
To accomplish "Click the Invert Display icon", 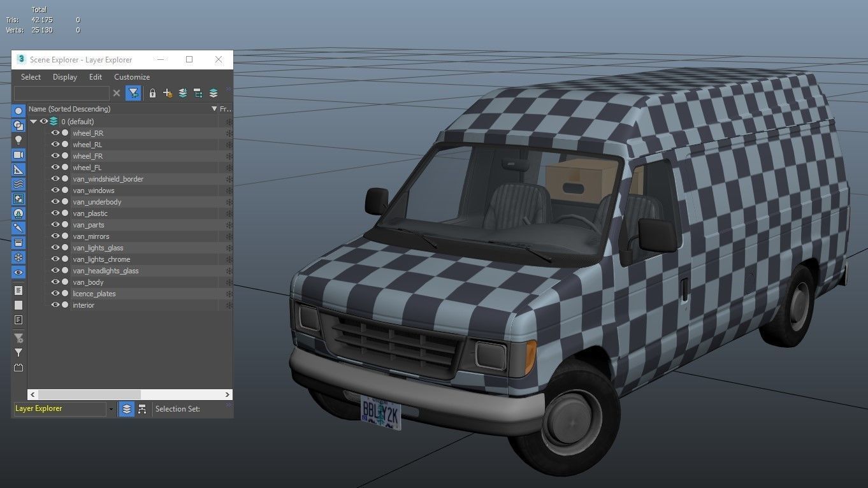I will (x=18, y=320).
